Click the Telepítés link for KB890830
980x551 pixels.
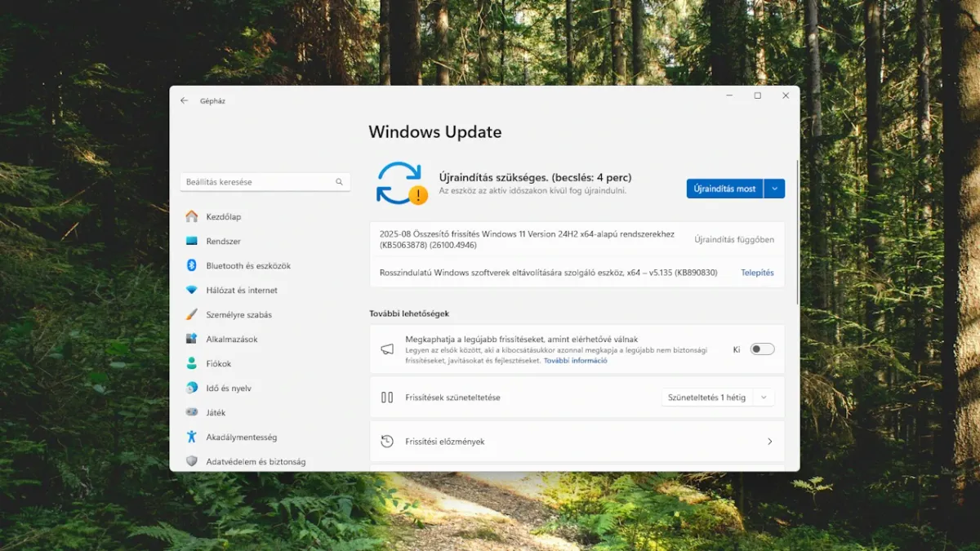click(x=757, y=273)
